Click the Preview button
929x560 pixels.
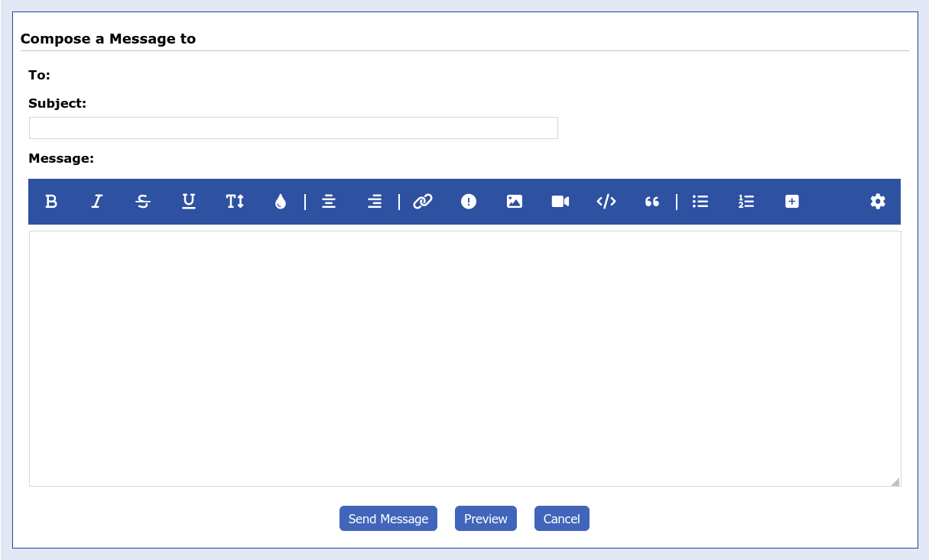click(x=486, y=519)
